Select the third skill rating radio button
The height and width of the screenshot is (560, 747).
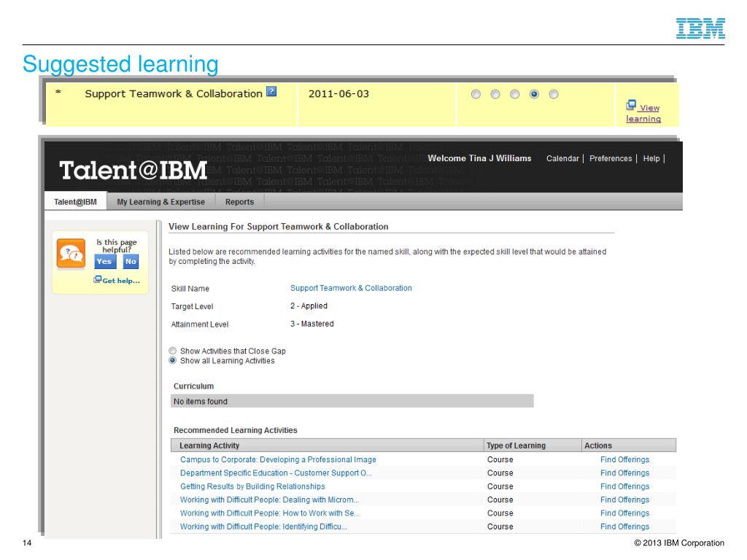(514, 94)
